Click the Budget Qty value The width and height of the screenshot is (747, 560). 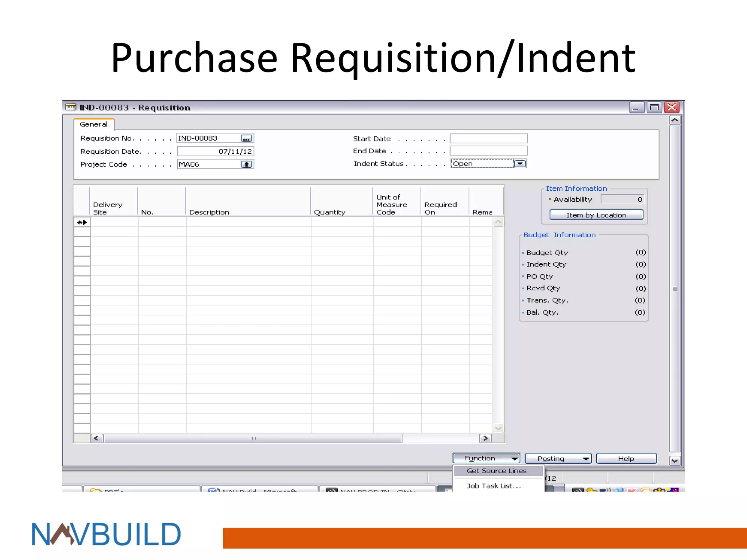click(640, 252)
